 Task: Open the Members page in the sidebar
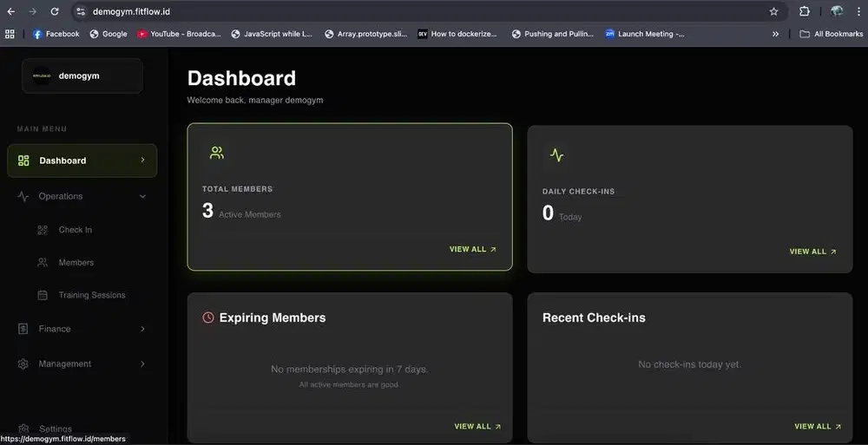point(76,262)
